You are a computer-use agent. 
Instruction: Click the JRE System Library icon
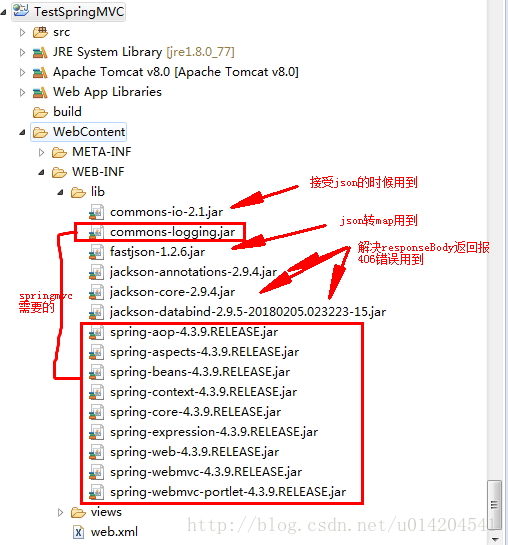40,52
